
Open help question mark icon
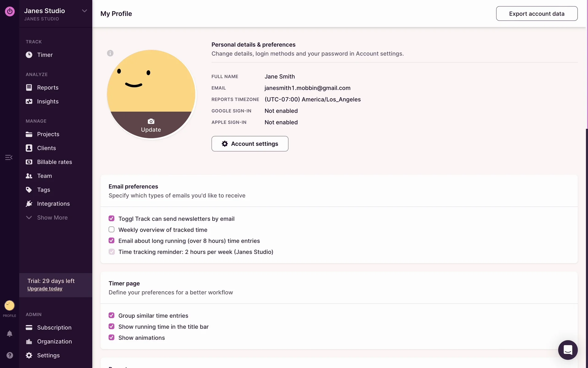[9, 355]
